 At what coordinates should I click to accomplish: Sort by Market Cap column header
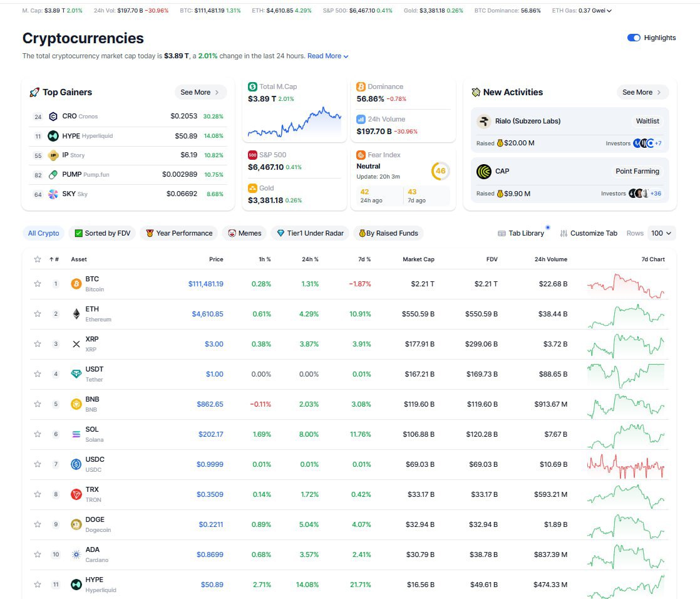pyautogui.click(x=418, y=259)
